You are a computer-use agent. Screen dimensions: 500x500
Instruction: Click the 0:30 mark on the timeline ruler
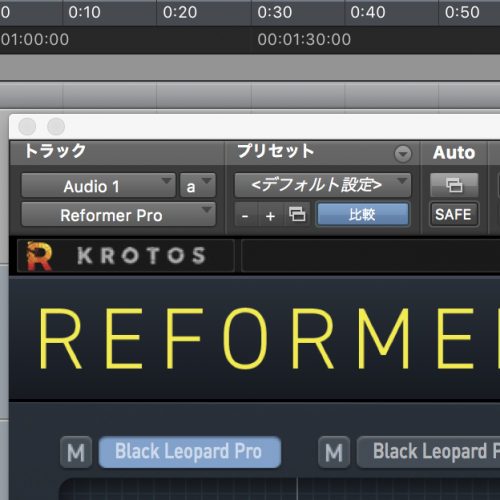click(x=275, y=12)
